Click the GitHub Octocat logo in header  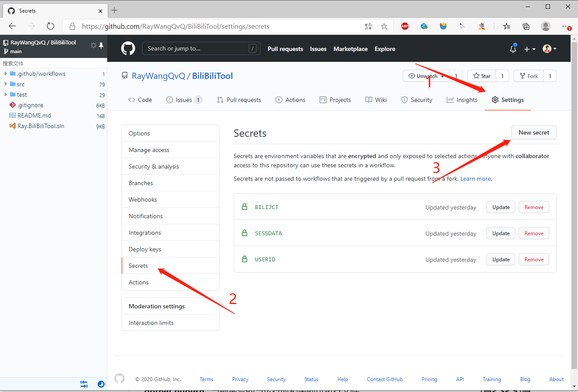click(x=128, y=48)
